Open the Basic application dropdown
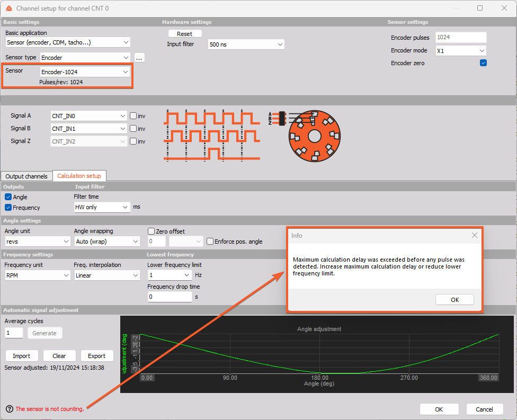The image size is (517, 420). coord(68,42)
